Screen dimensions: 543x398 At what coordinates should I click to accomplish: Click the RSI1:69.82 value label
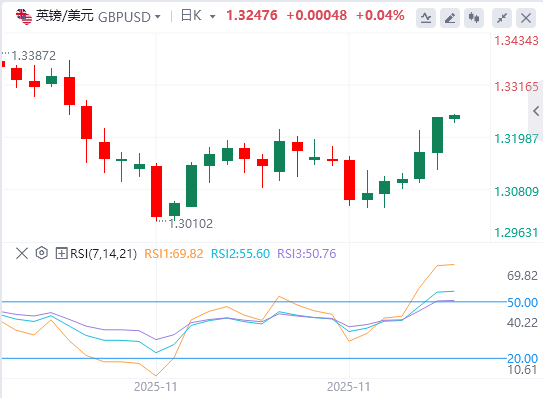pyautogui.click(x=174, y=254)
